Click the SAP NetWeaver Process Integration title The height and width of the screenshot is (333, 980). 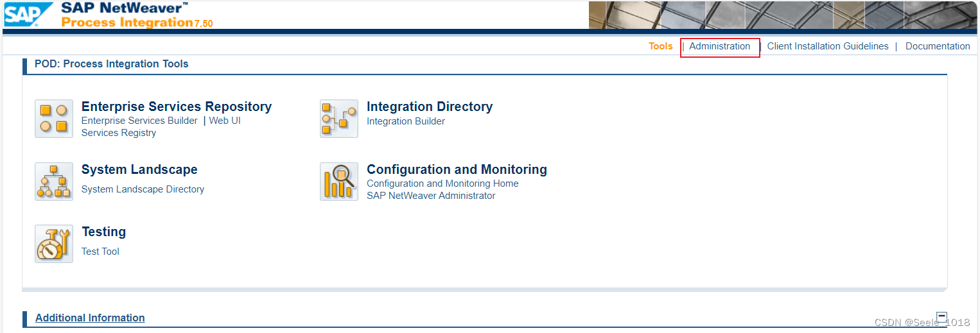pyautogui.click(x=137, y=15)
